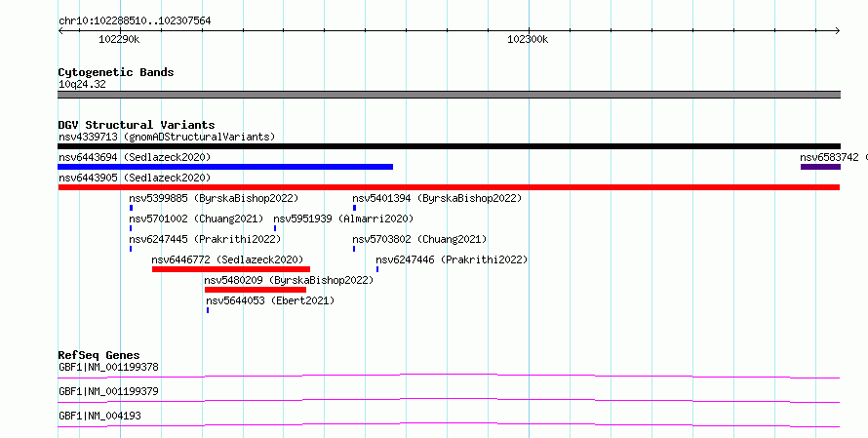This screenshot has width=868, height=438.
Task: Open the nsv5951939 (Almarri2020) label
Action: (x=343, y=219)
